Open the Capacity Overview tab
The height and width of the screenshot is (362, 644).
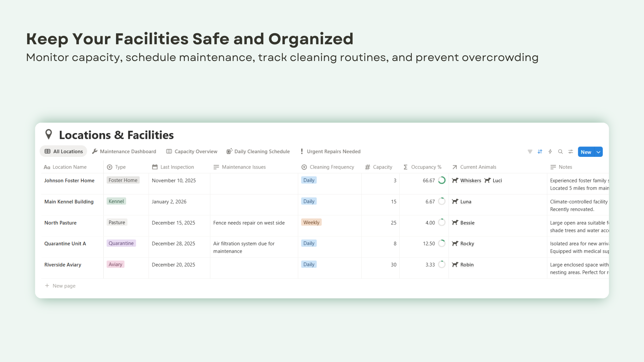[192, 152]
